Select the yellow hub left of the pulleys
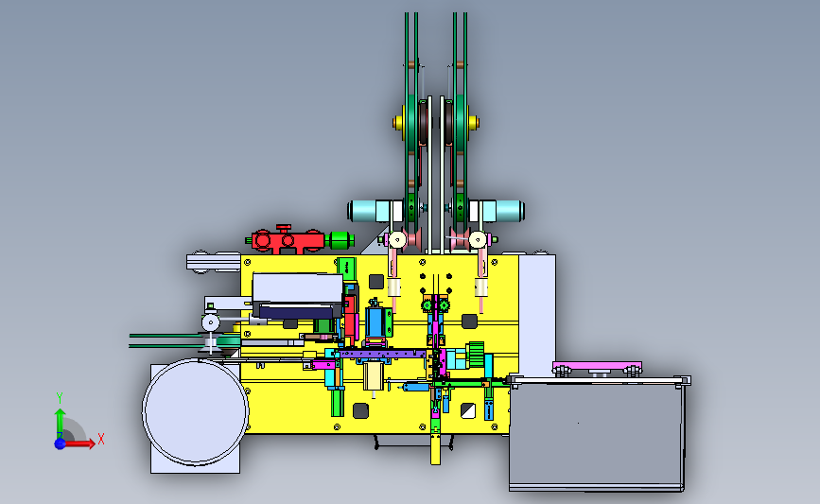The width and height of the screenshot is (820, 504). tap(398, 123)
